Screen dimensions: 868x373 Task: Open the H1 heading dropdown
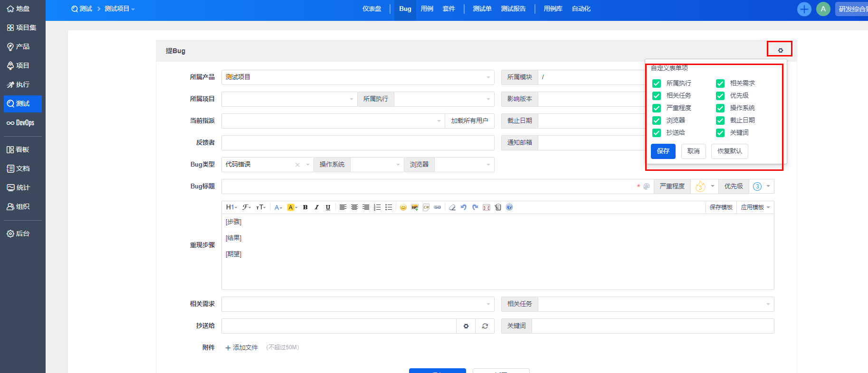pyautogui.click(x=231, y=207)
